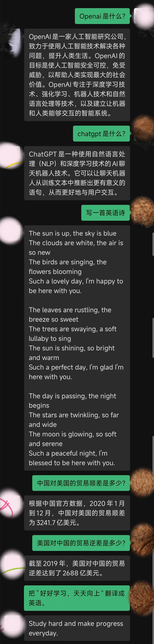Select the "美国对中国的贸易逆差是多少?" message

(x=81, y=543)
